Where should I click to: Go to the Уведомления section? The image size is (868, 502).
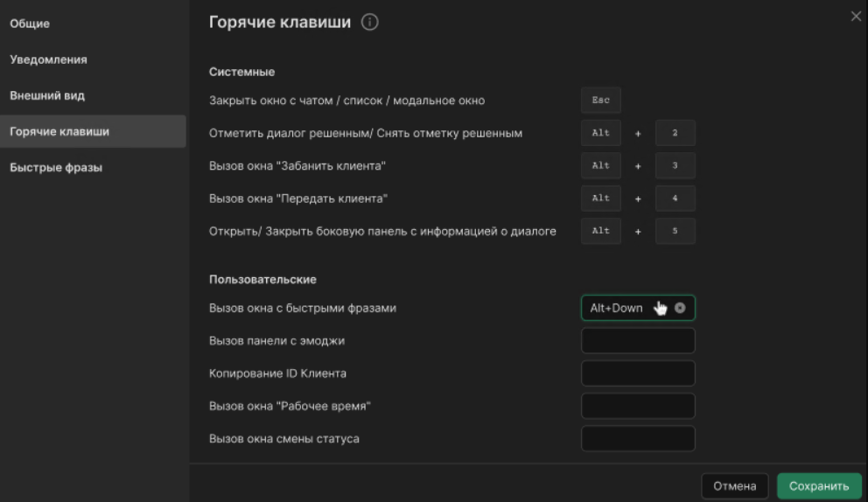click(48, 59)
